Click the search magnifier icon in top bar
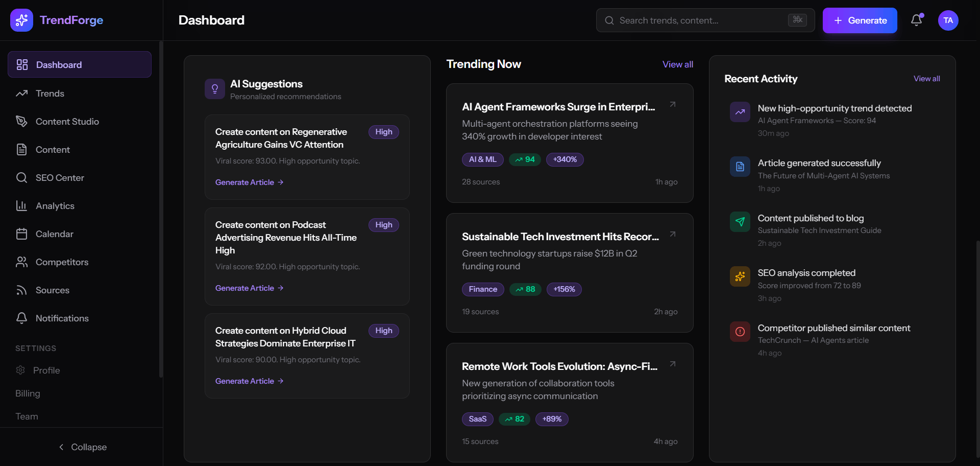This screenshot has height=466, width=980. pos(609,20)
